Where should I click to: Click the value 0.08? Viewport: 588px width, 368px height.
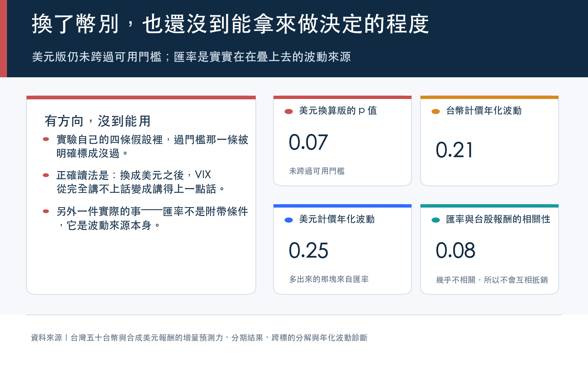pos(455,251)
